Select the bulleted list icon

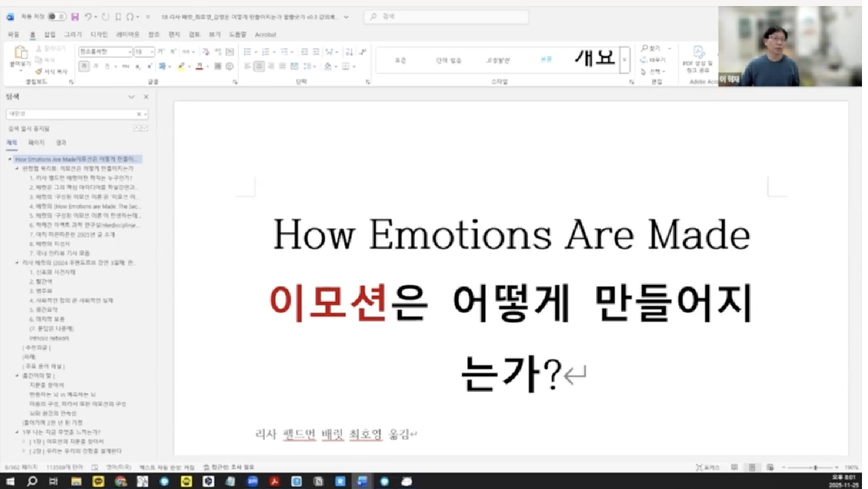click(x=248, y=51)
